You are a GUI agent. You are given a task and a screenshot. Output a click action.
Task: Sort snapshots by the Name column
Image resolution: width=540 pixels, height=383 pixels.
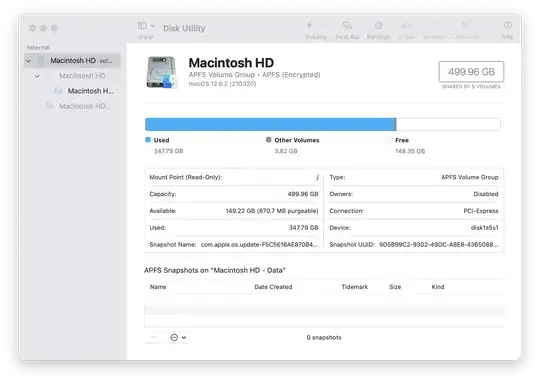click(158, 287)
